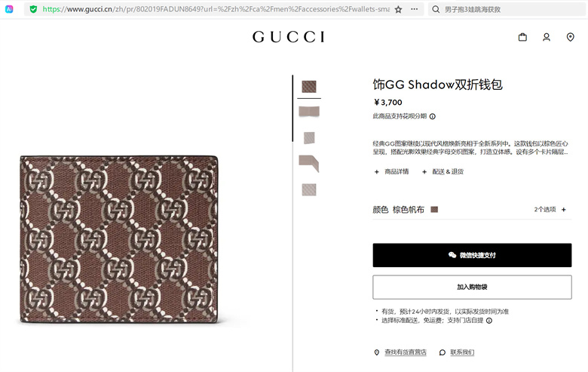Pay with the 微信快捷支付 button
Screen dimensions: 588x372
(x=472, y=255)
